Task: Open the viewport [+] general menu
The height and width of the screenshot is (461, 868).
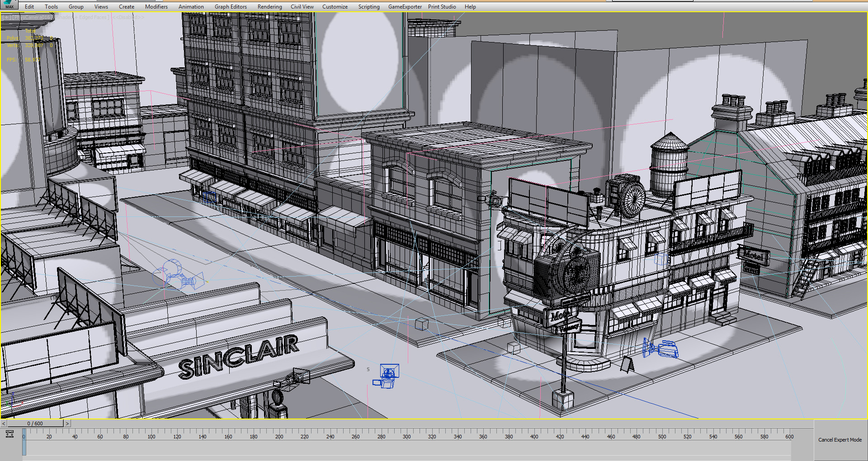Action: click(x=6, y=16)
